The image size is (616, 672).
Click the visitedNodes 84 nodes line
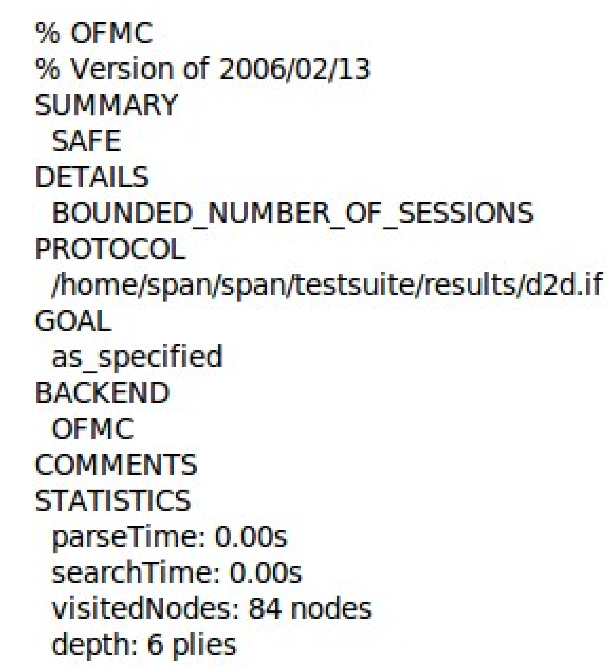point(212,609)
